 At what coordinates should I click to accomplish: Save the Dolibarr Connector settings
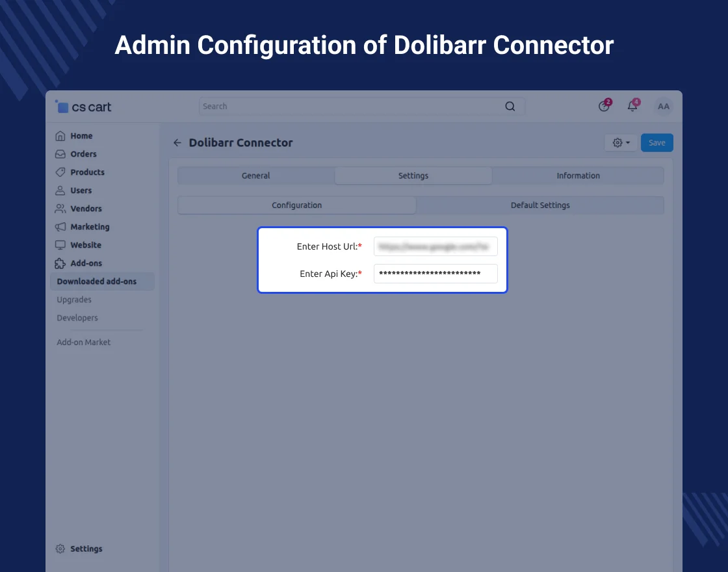(x=656, y=142)
